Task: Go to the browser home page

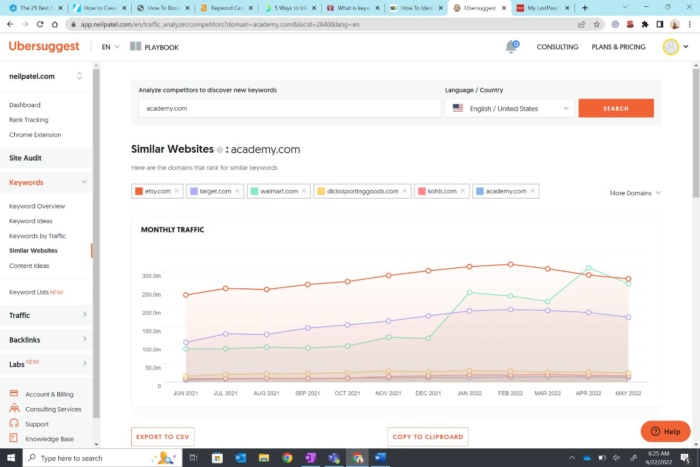Action: click(55, 24)
